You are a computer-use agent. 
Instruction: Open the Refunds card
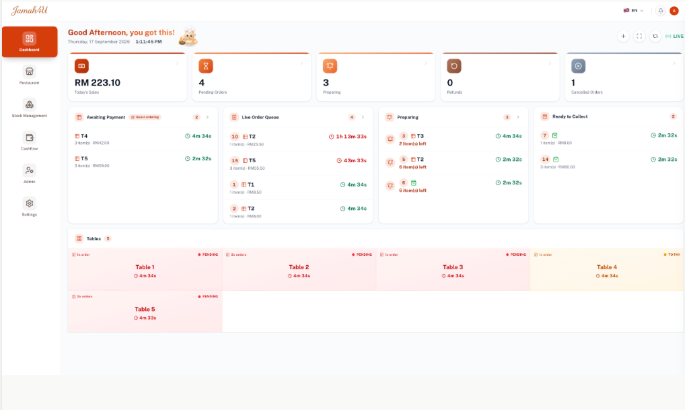point(500,77)
